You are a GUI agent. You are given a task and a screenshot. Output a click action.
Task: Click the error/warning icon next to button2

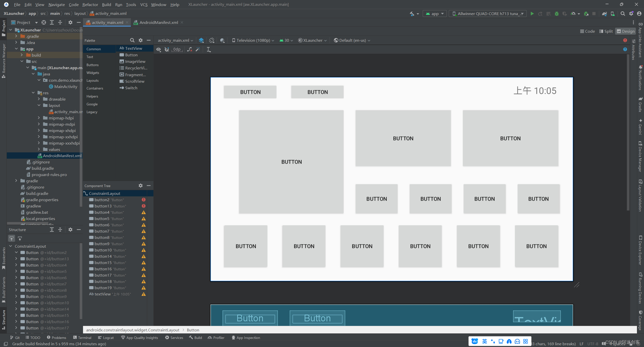[144, 200]
